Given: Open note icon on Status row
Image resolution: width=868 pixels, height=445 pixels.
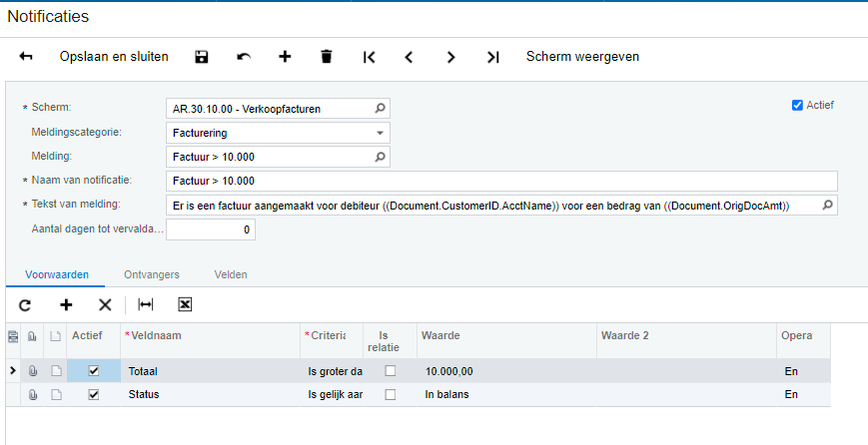Looking at the screenshot, I should click(56, 395).
